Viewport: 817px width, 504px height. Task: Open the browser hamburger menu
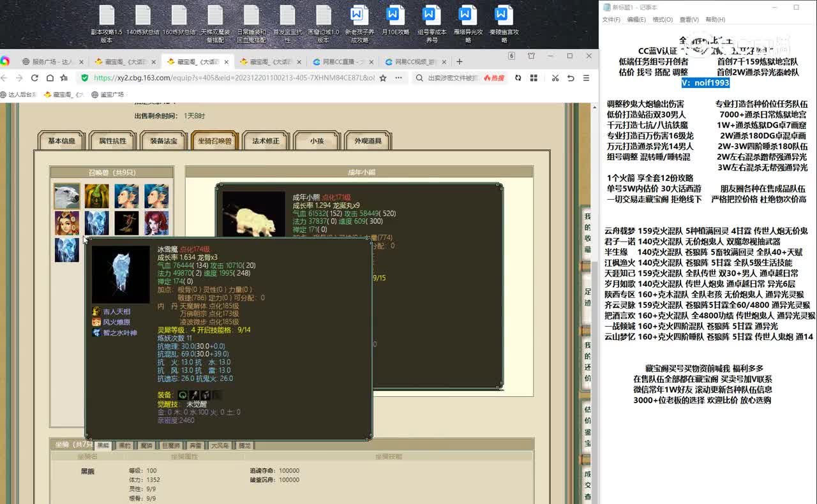pos(586,78)
